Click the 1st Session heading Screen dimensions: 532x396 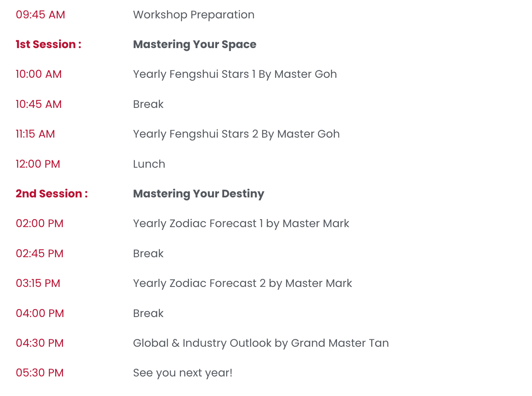49,45
